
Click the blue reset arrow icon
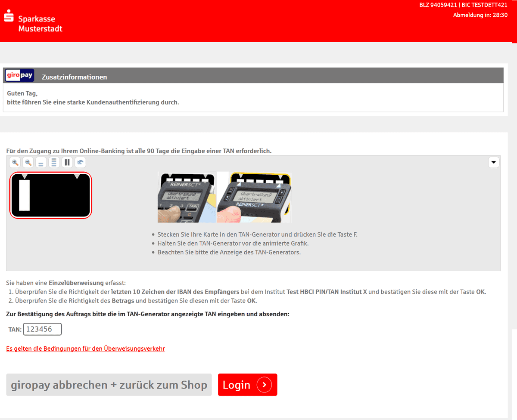click(x=80, y=163)
